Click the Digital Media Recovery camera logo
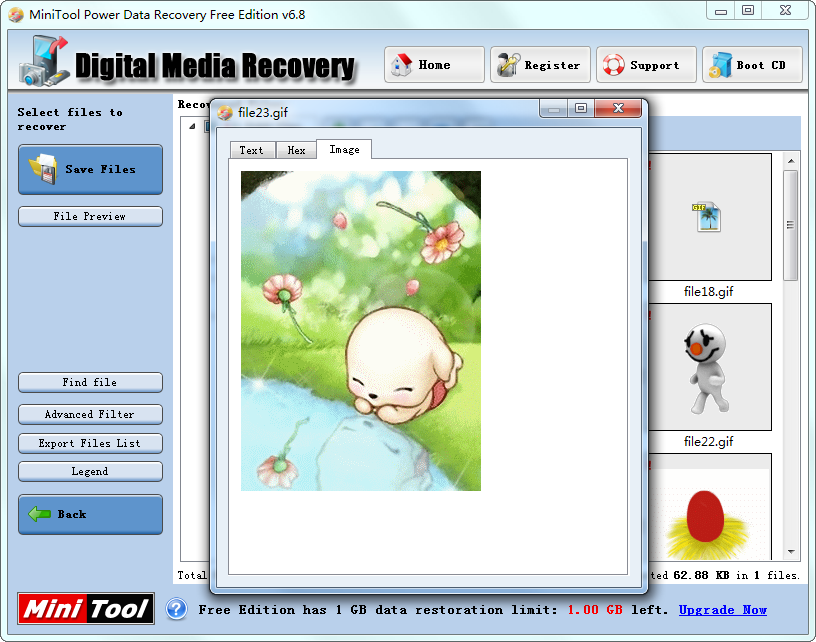The image size is (816, 642). tap(44, 60)
